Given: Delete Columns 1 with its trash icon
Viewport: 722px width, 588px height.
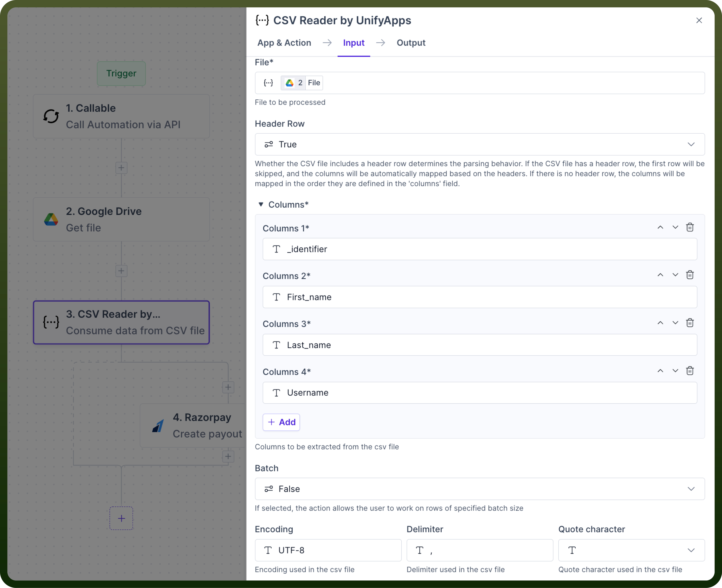Looking at the screenshot, I should (690, 227).
